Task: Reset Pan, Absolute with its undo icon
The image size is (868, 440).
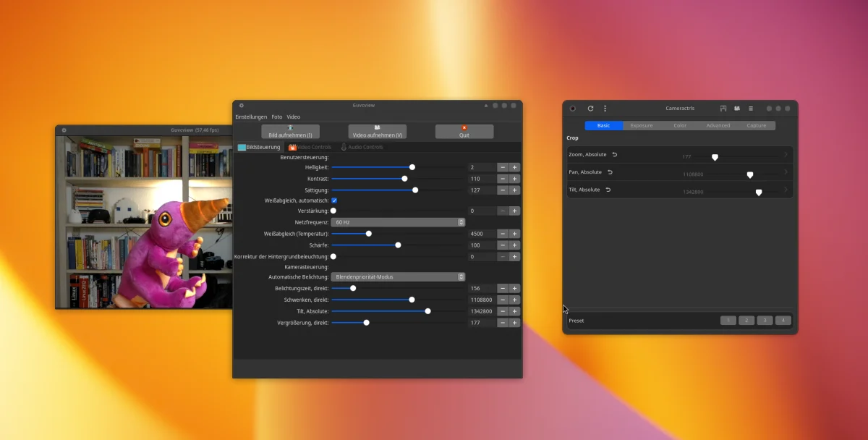Action: tap(610, 172)
